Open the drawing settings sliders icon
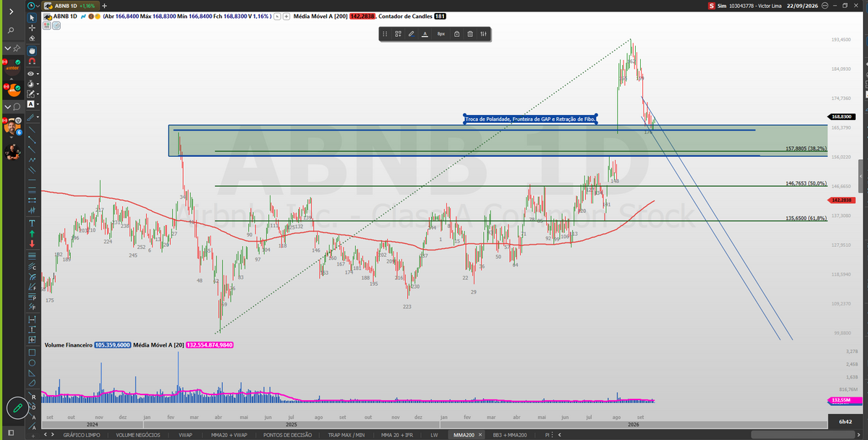 (483, 33)
